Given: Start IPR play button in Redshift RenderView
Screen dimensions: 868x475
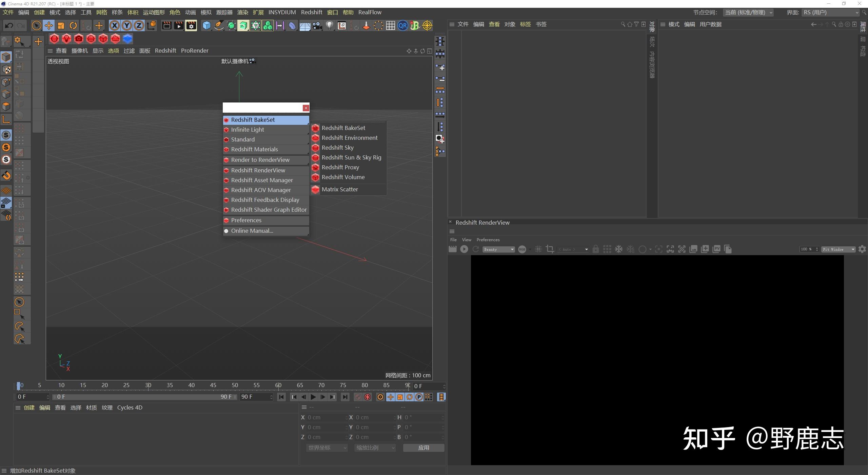Looking at the screenshot, I should click(x=464, y=249).
